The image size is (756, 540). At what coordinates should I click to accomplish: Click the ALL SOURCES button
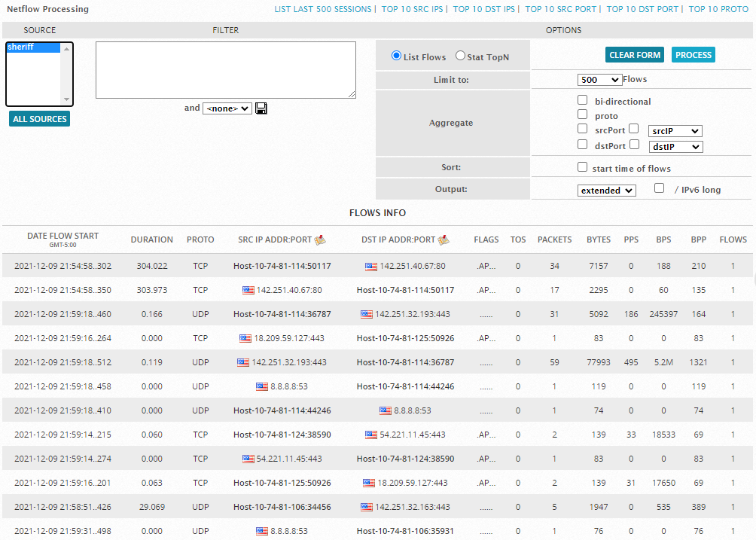(x=40, y=119)
